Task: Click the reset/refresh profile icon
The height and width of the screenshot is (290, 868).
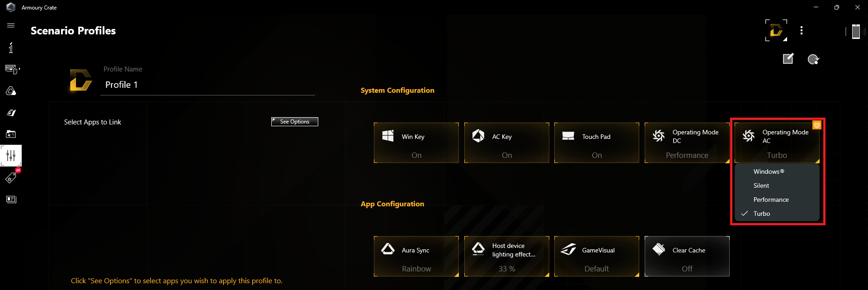Action: [x=813, y=59]
